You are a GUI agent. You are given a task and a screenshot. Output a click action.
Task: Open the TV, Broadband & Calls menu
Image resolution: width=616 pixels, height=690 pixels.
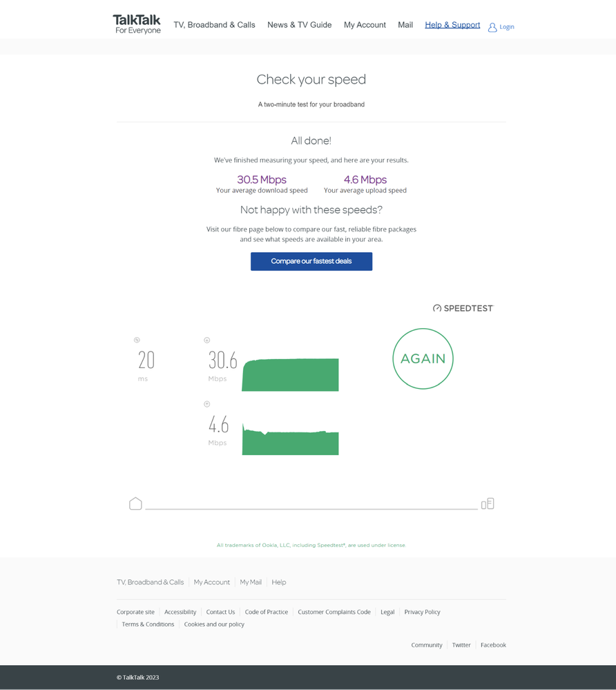[x=214, y=25]
